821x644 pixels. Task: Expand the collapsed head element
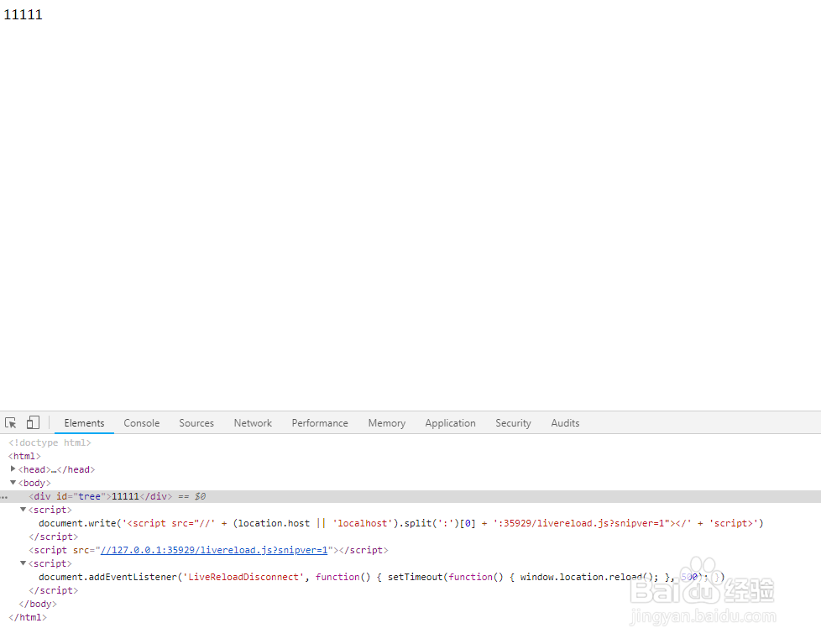coord(13,469)
